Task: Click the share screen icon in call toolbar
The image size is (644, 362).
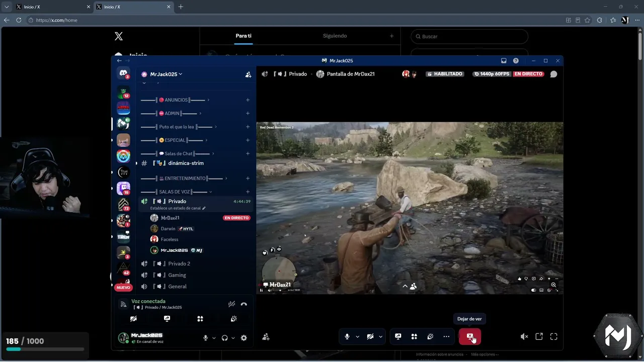Action: coord(398,337)
